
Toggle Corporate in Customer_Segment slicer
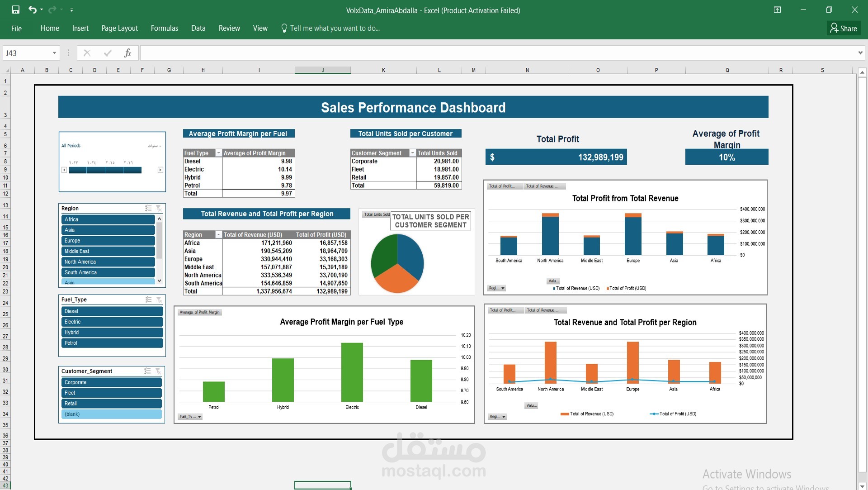pyautogui.click(x=111, y=382)
